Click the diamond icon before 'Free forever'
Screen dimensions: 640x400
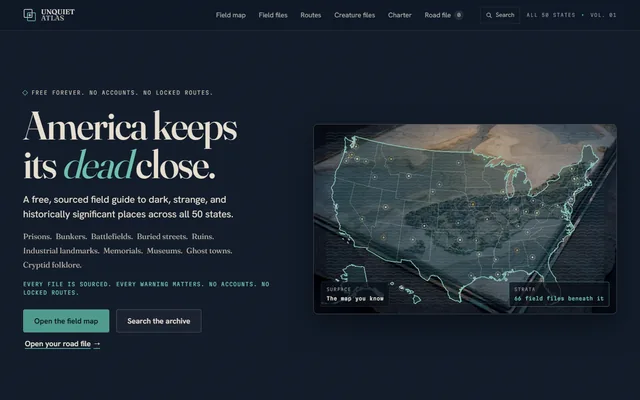tap(25, 93)
